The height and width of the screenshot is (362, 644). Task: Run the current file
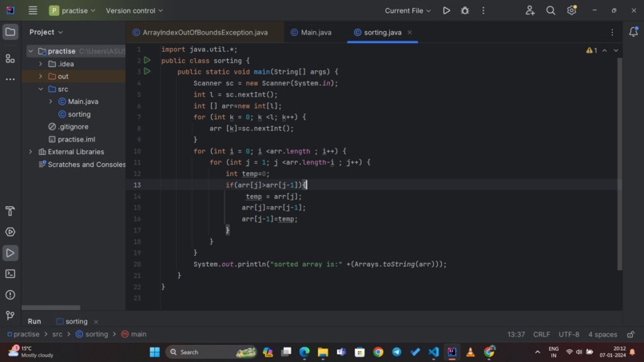(x=446, y=10)
